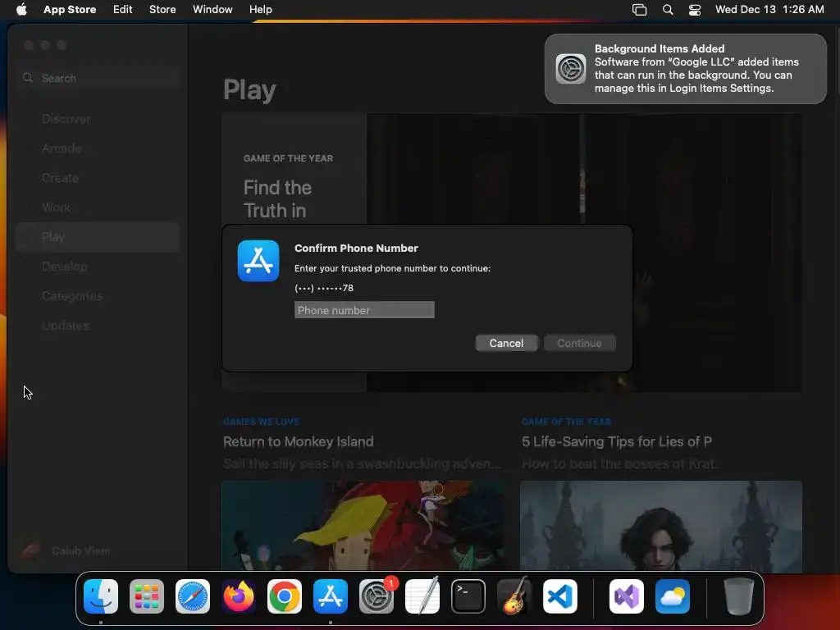840x630 pixels.
Task: Launch Firefox from the dock
Action: 239,596
